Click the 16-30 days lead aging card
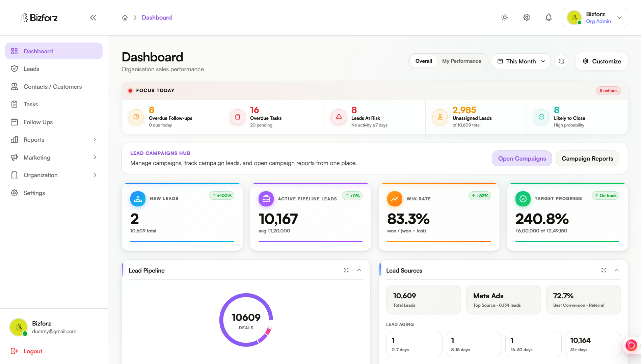Image resolution: width=641 pixels, height=364 pixels. click(533, 344)
